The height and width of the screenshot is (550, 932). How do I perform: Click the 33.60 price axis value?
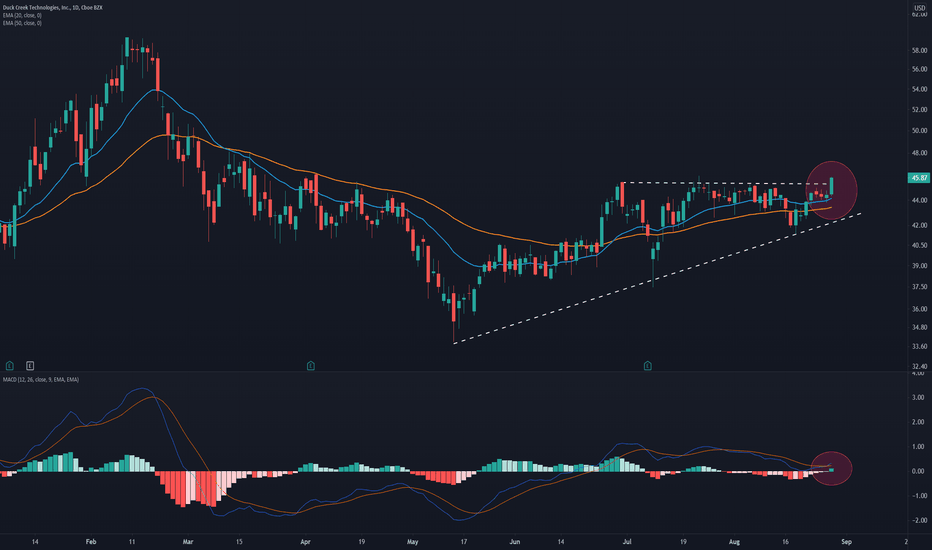point(919,346)
